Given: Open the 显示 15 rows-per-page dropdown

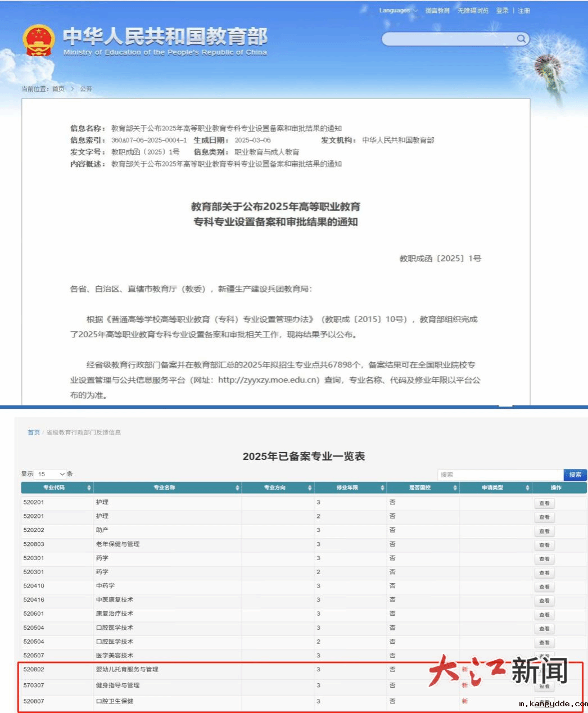Looking at the screenshot, I should coord(51,474).
